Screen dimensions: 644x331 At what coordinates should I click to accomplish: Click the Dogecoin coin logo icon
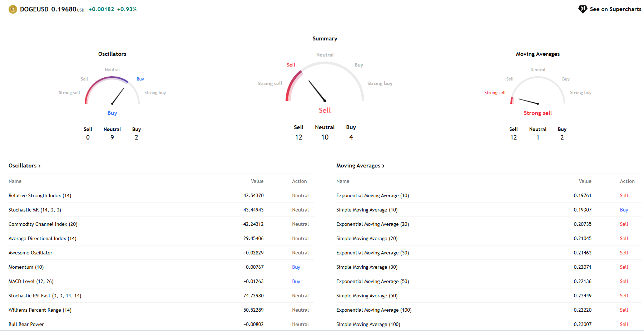pyautogui.click(x=13, y=9)
